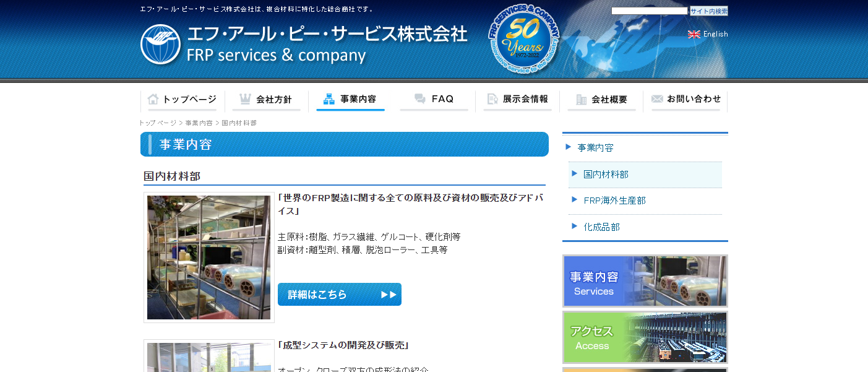Open the 会社概要 navigation item
Screen dimensions: 868x372
(601, 100)
